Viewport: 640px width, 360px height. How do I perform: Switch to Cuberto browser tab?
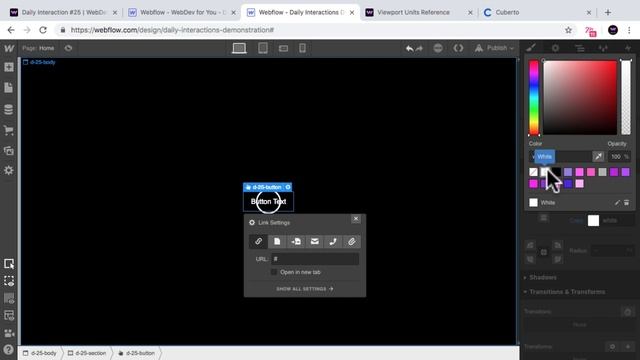[x=538, y=13]
